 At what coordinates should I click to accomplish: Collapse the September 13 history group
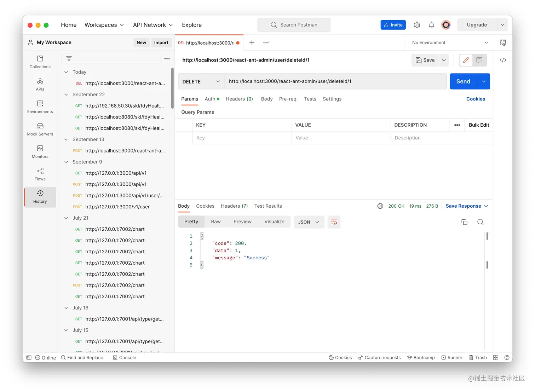[x=66, y=139]
